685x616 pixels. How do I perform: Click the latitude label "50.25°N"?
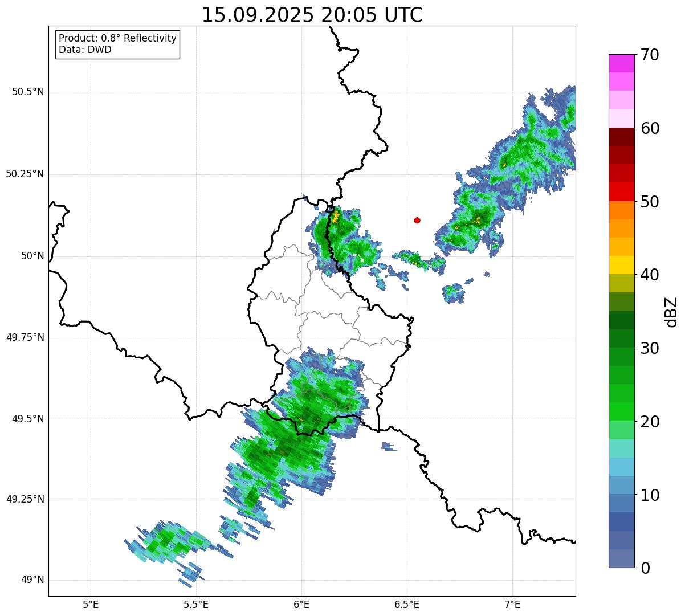coord(25,174)
